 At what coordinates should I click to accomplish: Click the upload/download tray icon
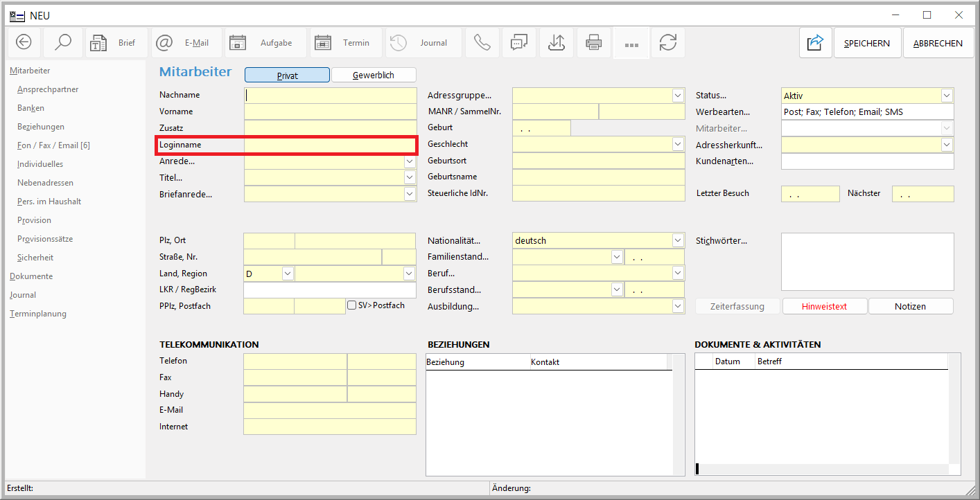click(557, 43)
